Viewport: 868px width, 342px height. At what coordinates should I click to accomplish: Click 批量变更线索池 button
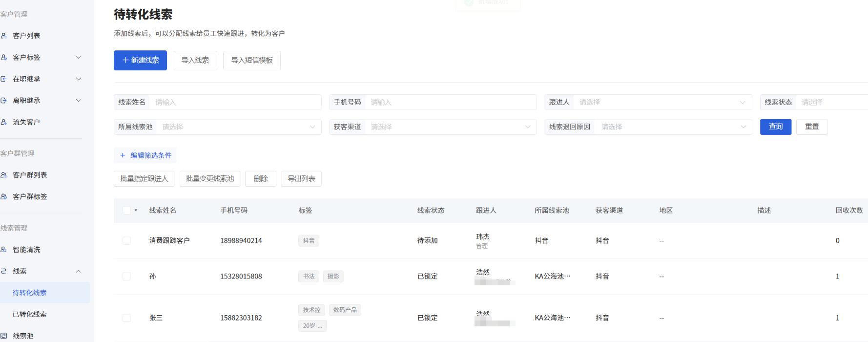[x=210, y=179]
